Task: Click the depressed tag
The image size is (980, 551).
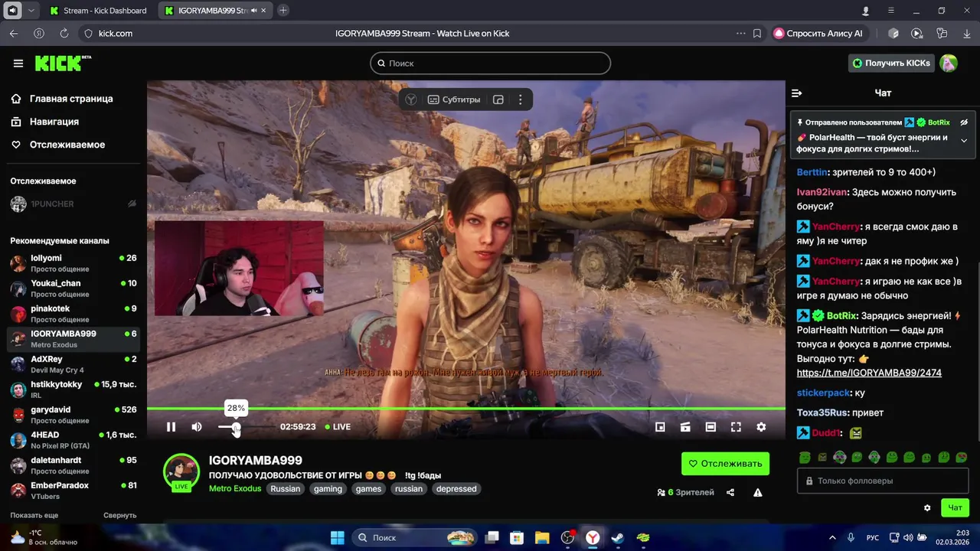Action: click(456, 489)
